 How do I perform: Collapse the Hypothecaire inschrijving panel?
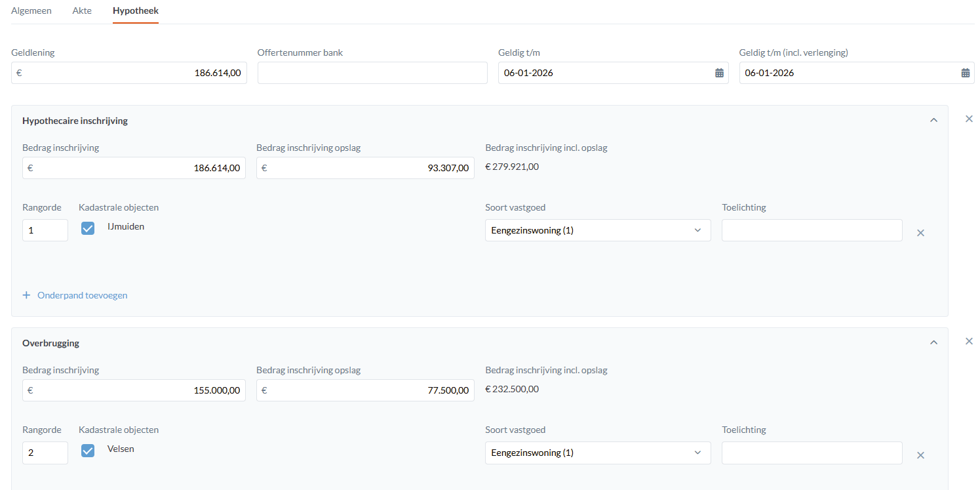click(933, 120)
